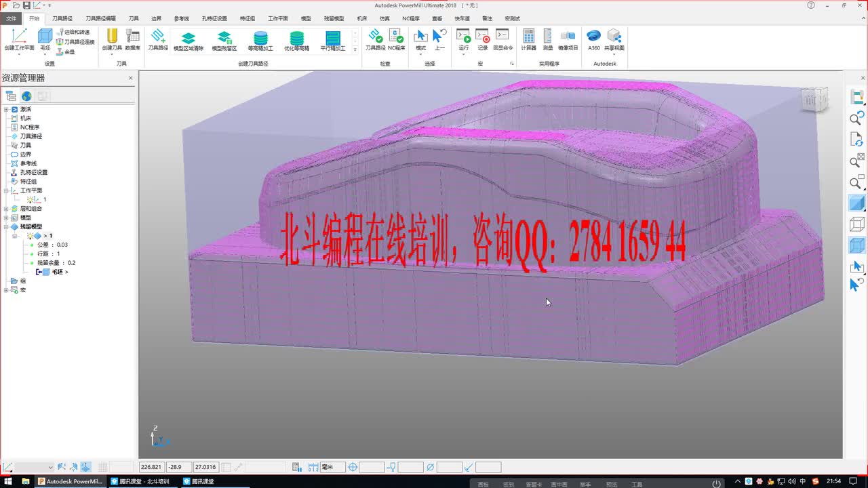Image resolution: width=868 pixels, height=488 pixels.
Task: Toggle the shaded view icon in view toolbar
Action: click(x=857, y=203)
